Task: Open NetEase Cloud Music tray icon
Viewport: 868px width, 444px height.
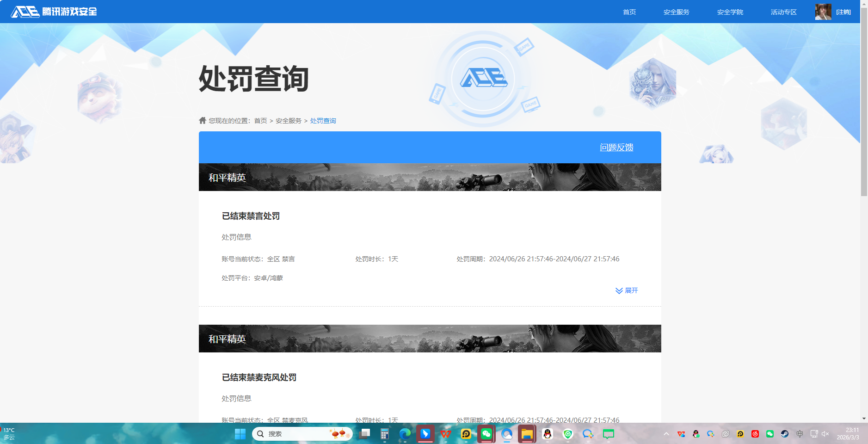Action: (x=755, y=434)
